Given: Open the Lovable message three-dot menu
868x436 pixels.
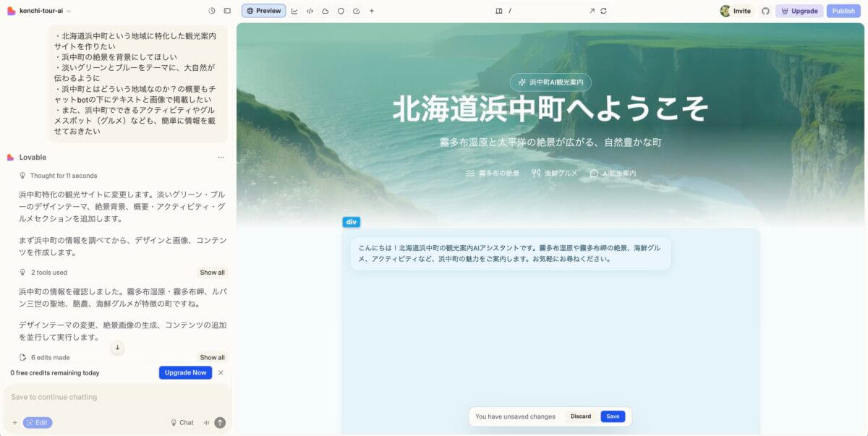Looking at the screenshot, I should [221, 157].
